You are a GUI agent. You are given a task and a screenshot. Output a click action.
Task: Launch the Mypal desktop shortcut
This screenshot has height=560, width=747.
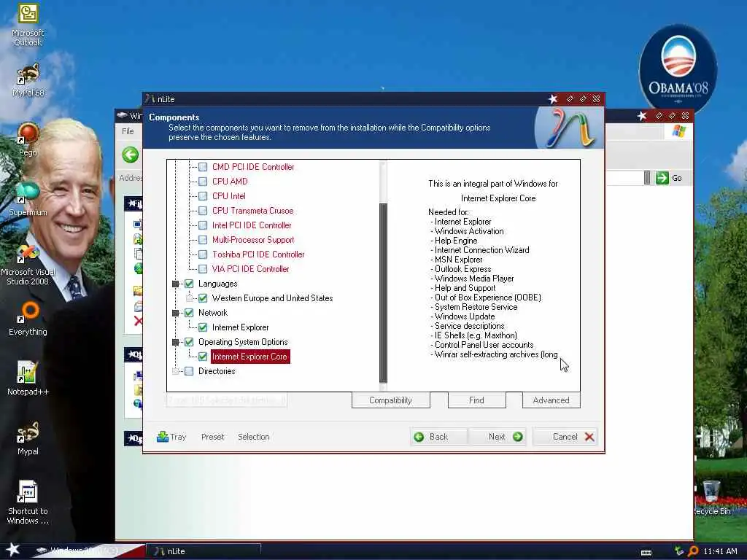[28, 437]
